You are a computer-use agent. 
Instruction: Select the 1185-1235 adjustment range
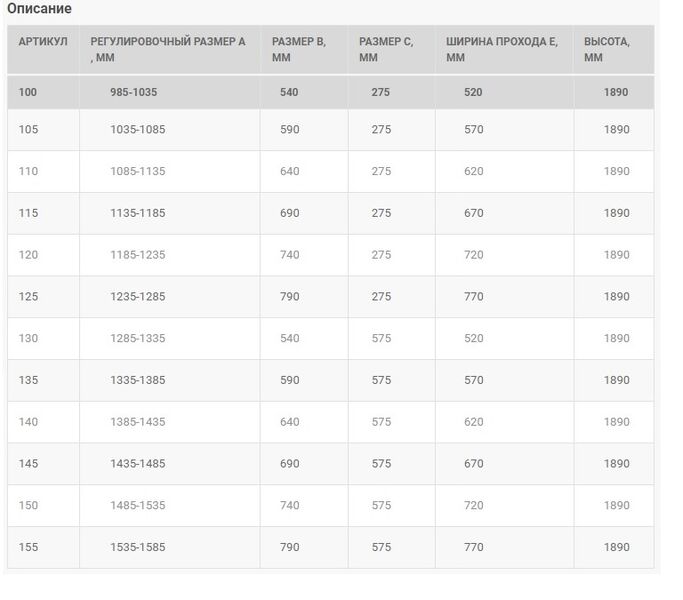click(138, 255)
